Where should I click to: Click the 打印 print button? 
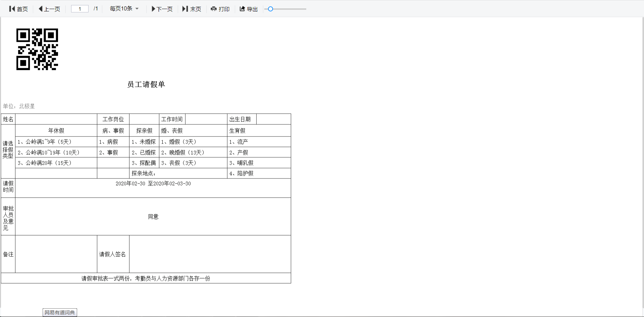tap(220, 9)
